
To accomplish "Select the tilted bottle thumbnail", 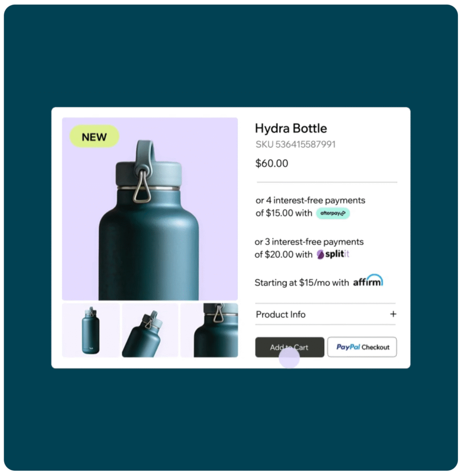I will click(x=150, y=331).
